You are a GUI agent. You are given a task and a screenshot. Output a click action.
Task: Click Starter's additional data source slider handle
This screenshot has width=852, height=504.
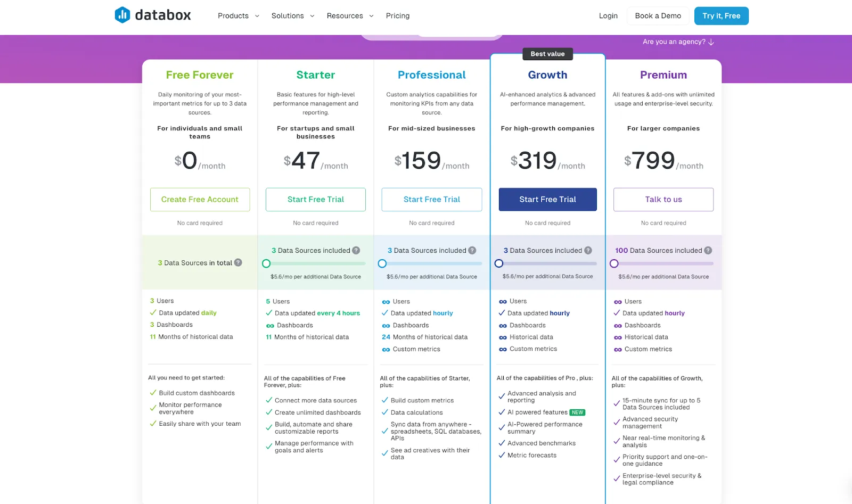(266, 263)
